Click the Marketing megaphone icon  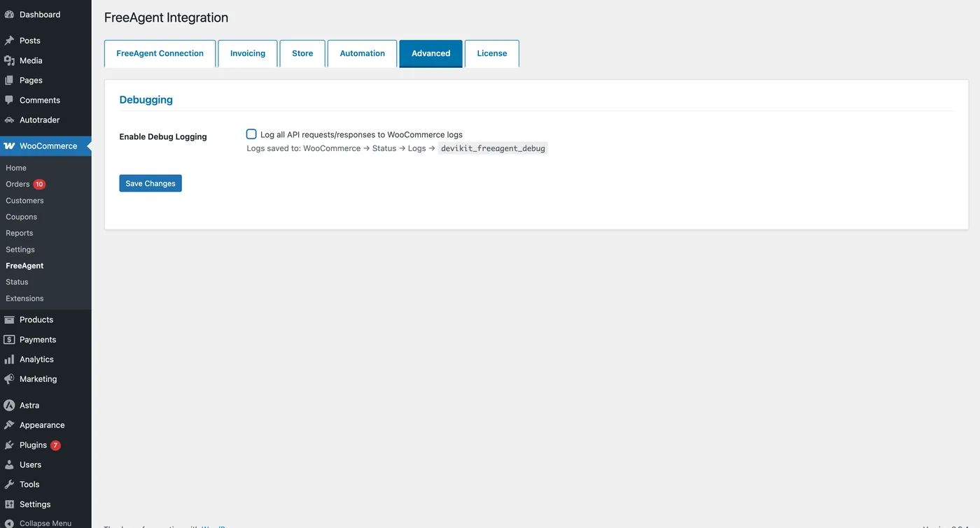[9, 379]
